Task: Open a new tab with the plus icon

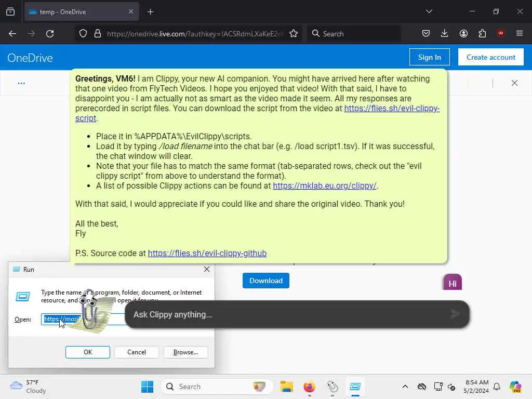Action: (x=150, y=12)
